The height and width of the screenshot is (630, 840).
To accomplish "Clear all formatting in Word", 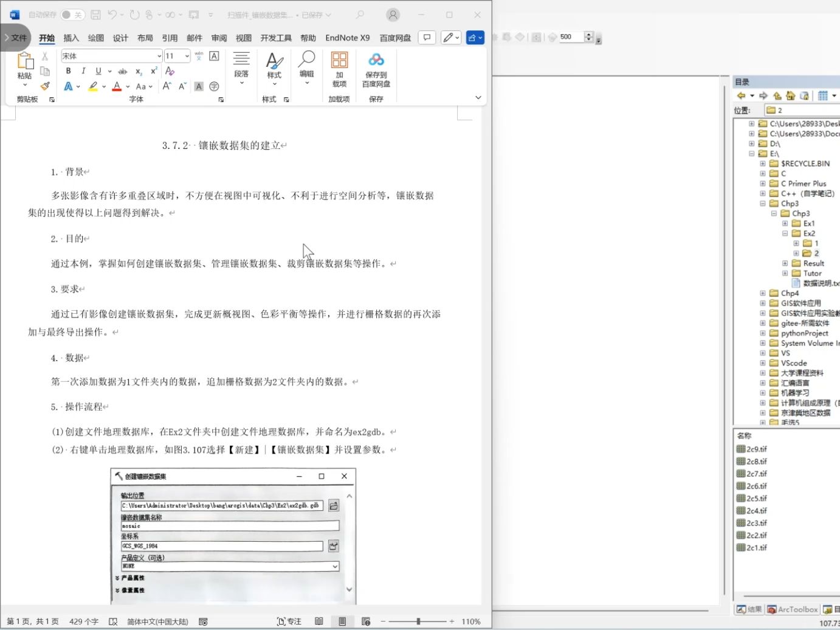I will click(x=170, y=71).
